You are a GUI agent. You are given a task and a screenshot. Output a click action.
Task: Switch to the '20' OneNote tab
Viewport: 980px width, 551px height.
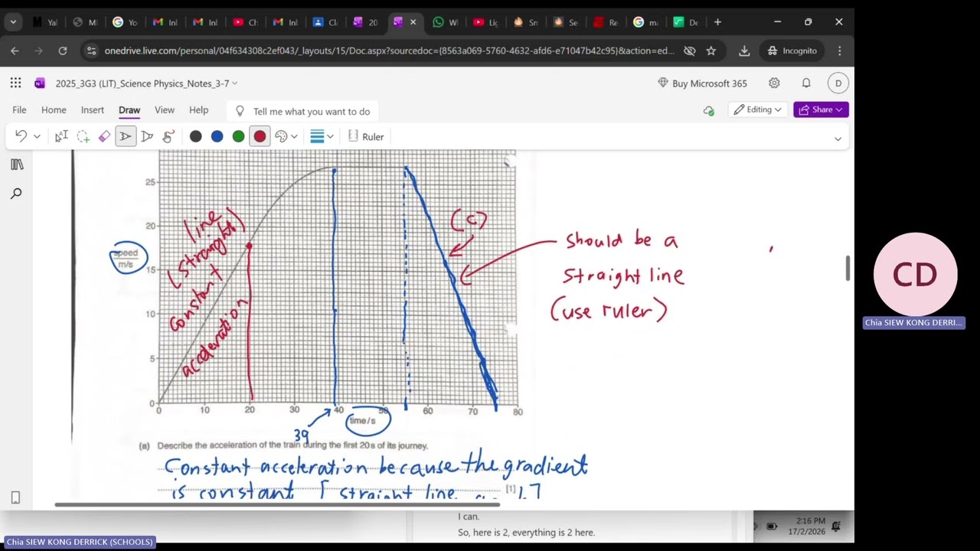[364, 22]
